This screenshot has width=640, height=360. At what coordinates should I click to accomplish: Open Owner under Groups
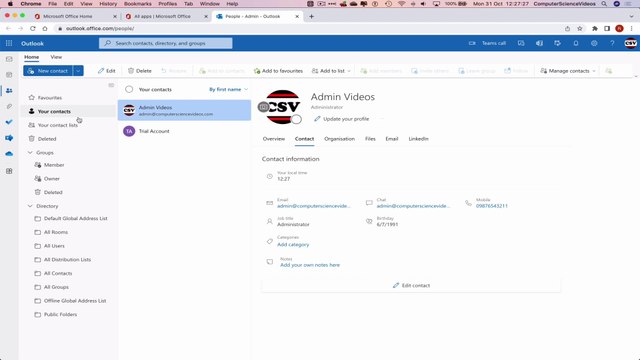(51, 179)
